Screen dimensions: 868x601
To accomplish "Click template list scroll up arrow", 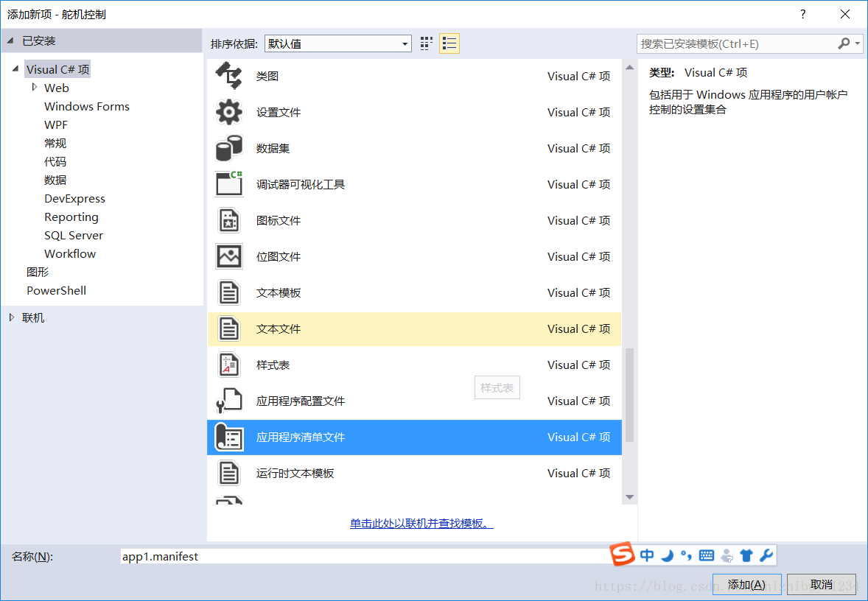I will pos(629,68).
